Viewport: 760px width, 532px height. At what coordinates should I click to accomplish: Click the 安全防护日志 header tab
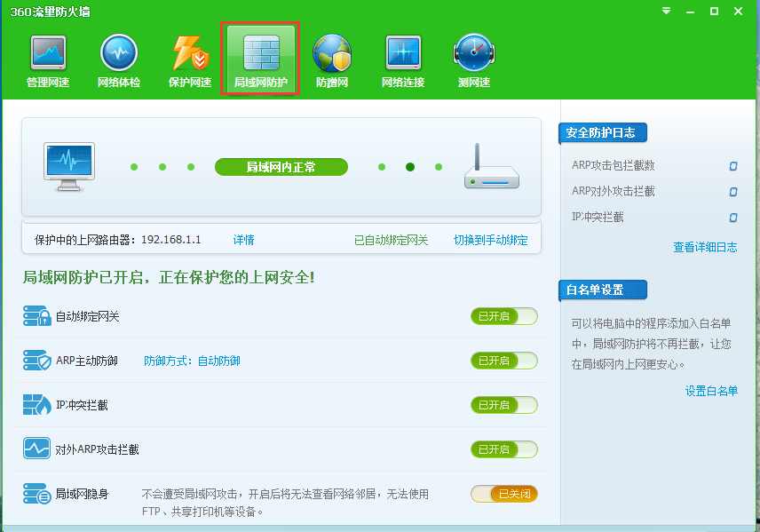coord(603,132)
